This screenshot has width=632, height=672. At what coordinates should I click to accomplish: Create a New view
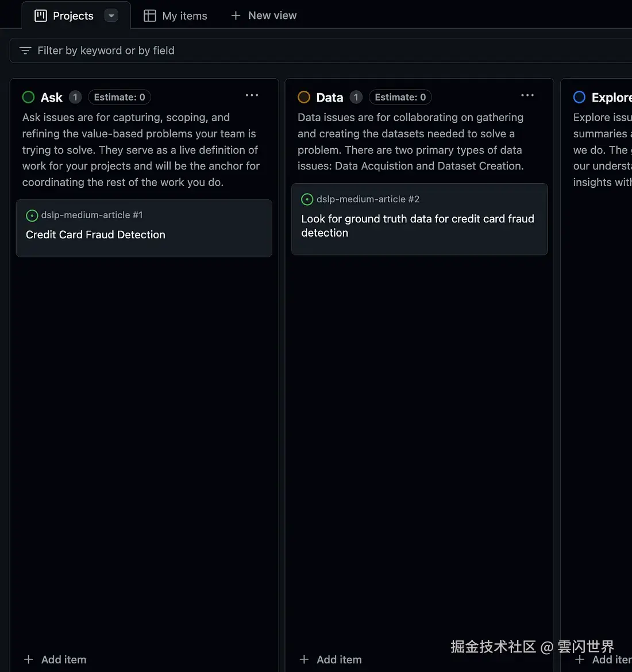point(264,16)
